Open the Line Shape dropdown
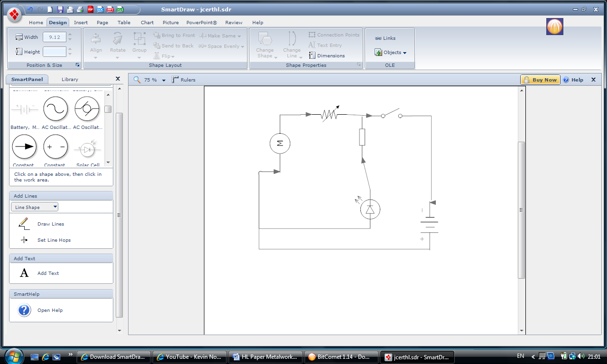The height and width of the screenshot is (364, 607). tap(35, 207)
